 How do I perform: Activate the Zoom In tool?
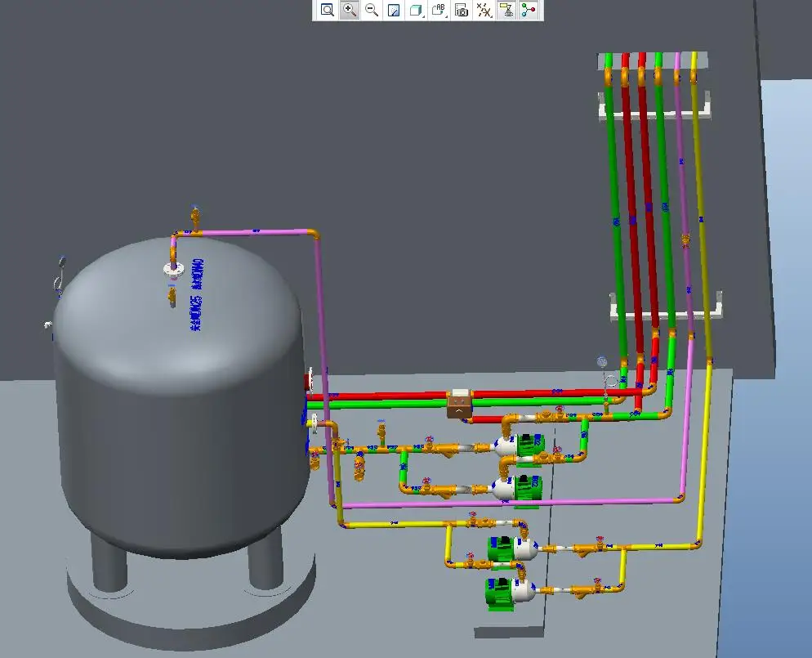click(349, 10)
